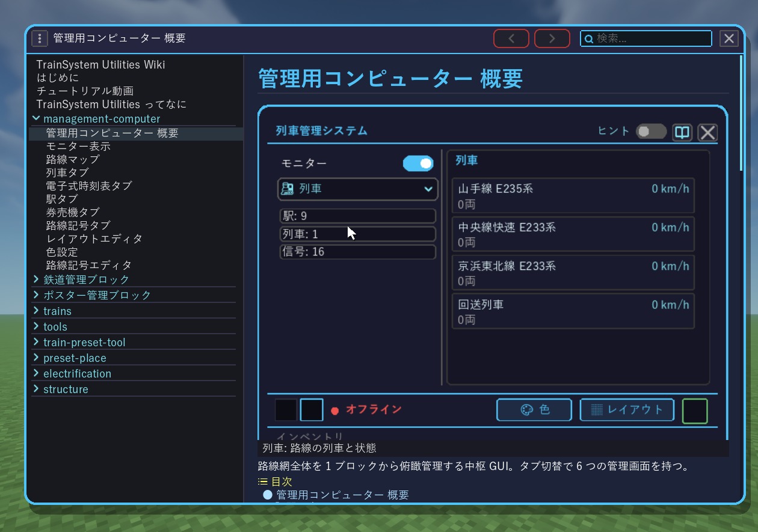
Task: Select the blue-outlined dark color swatch
Action: coord(312,410)
